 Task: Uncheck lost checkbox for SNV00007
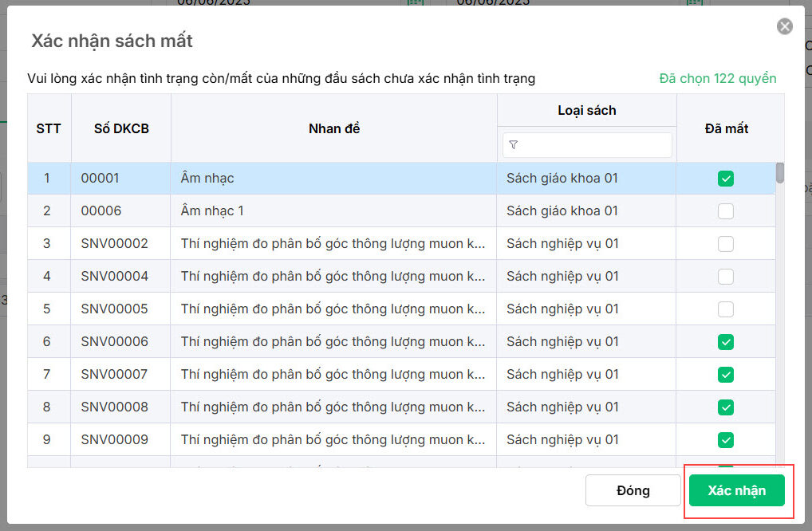[725, 375]
